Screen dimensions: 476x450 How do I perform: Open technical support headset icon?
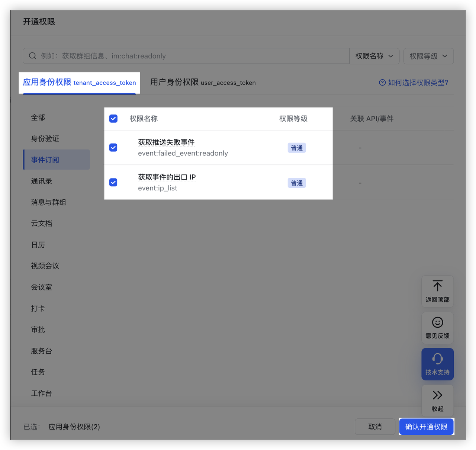[x=437, y=359]
